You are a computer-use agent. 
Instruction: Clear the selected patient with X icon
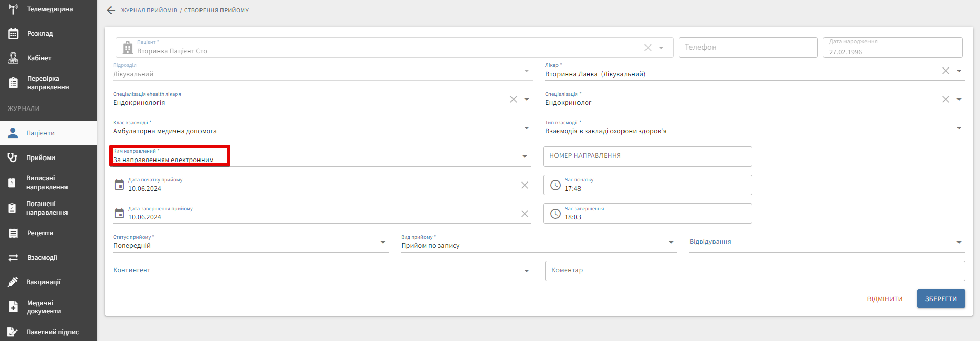648,48
